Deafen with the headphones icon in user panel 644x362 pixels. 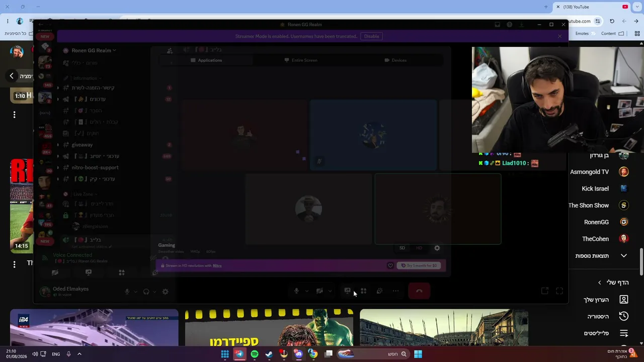[x=146, y=292]
